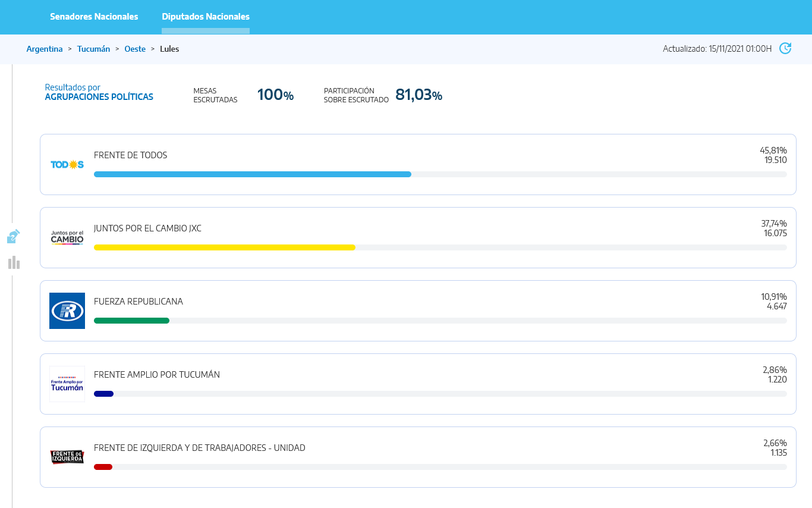Screen dimensions: 812x508
Task: Click the Frente de Izquierda logo
Action: pos(67,457)
